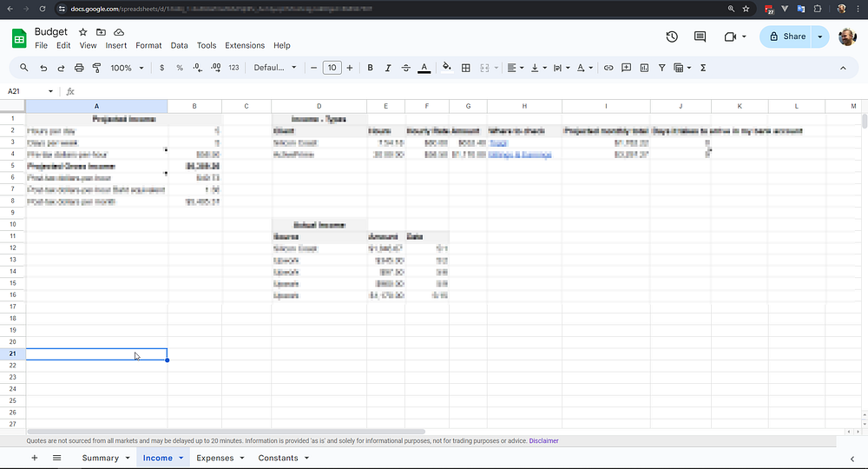Create a filter
Image resolution: width=868 pixels, height=469 pixels.
click(x=662, y=68)
